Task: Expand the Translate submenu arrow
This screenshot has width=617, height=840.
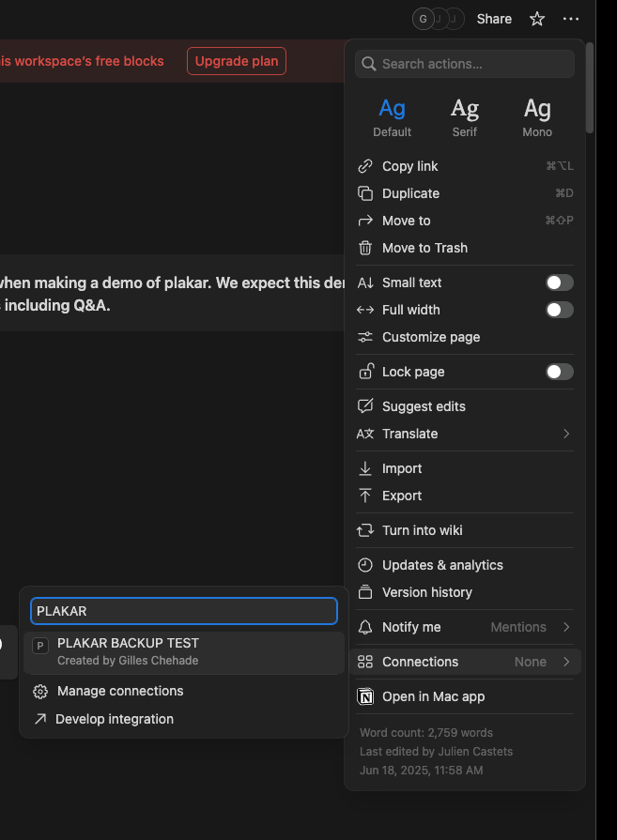Action: click(566, 434)
